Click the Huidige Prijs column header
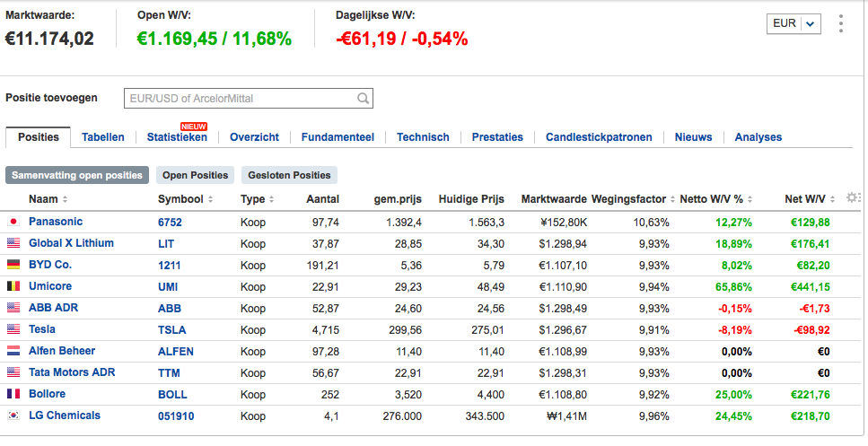The width and height of the screenshot is (868, 446). 471,199
